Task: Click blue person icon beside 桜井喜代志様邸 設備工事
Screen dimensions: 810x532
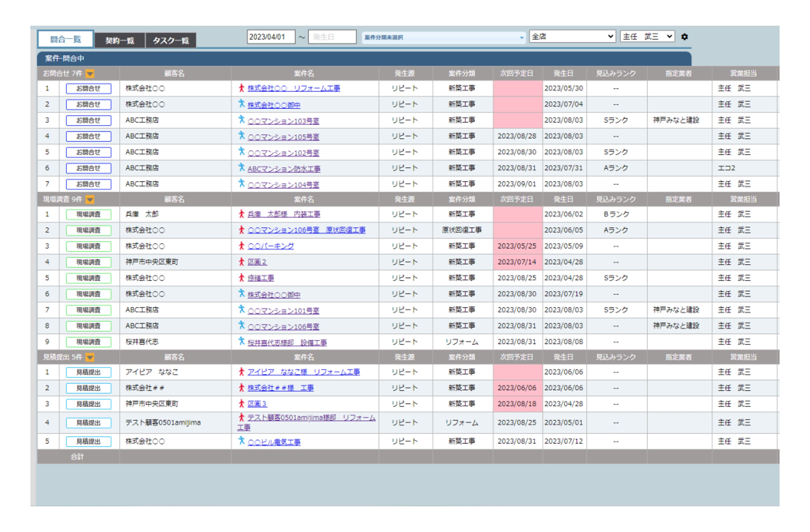Action: coord(241,341)
